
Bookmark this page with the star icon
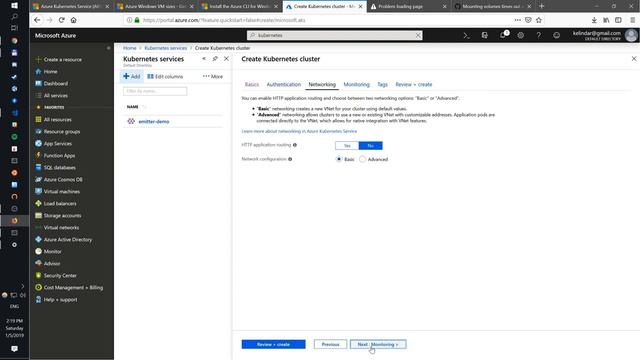coord(539,20)
